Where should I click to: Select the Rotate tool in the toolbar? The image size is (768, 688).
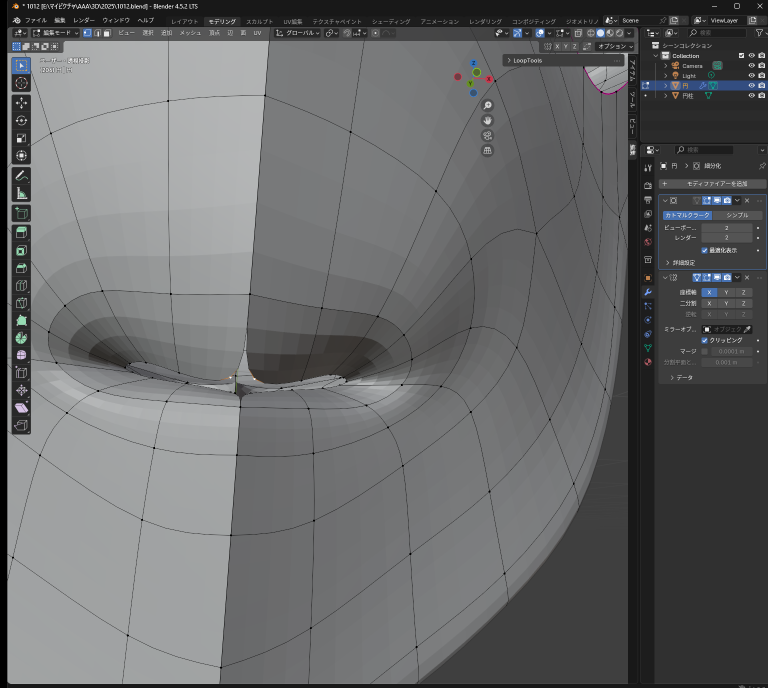point(21,120)
